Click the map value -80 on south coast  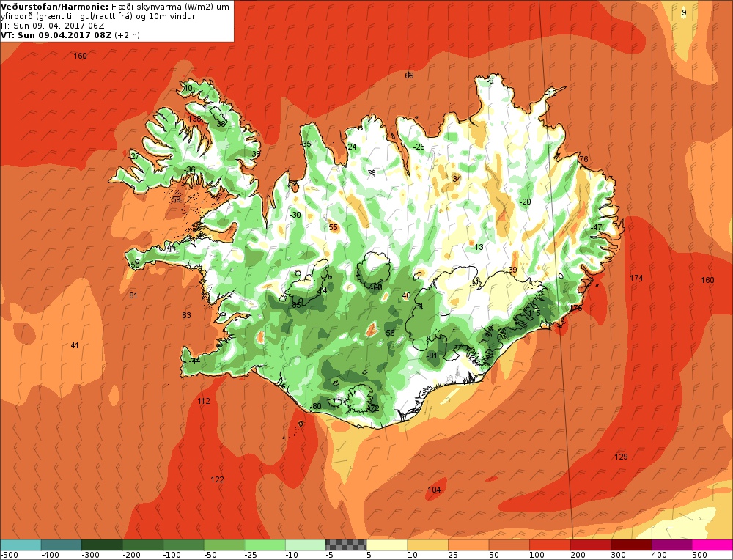click(315, 406)
